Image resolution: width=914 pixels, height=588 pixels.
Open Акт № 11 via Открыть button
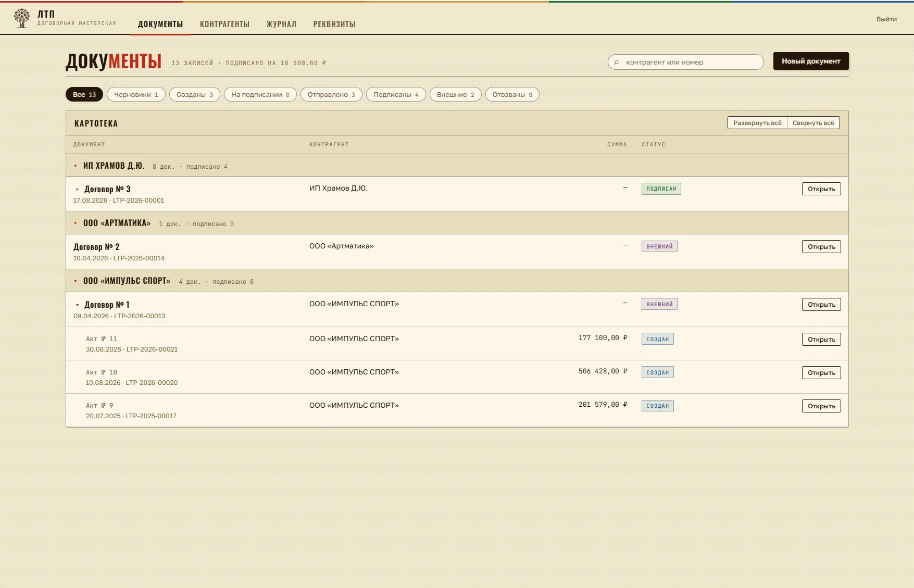[x=821, y=340]
